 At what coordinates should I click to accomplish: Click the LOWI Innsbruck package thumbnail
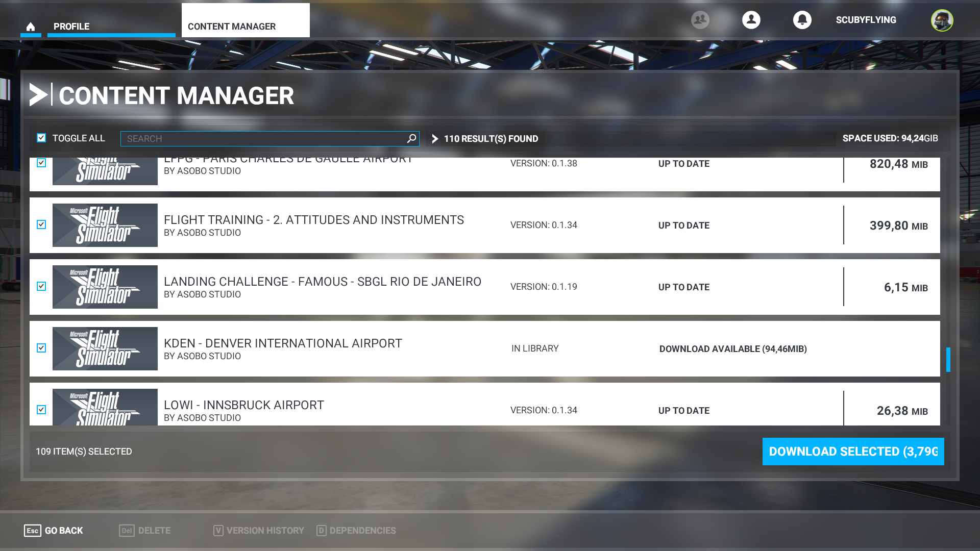pyautogui.click(x=105, y=407)
